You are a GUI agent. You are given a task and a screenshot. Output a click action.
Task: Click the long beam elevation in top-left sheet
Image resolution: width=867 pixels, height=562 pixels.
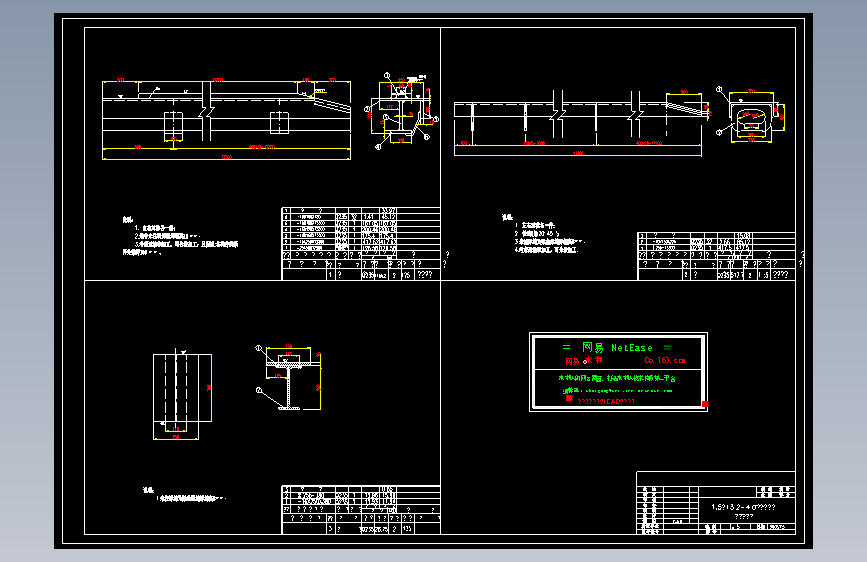coord(227,119)
